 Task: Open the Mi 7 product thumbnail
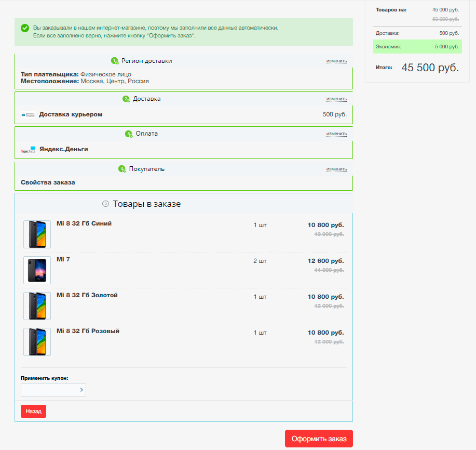[37, 270]
